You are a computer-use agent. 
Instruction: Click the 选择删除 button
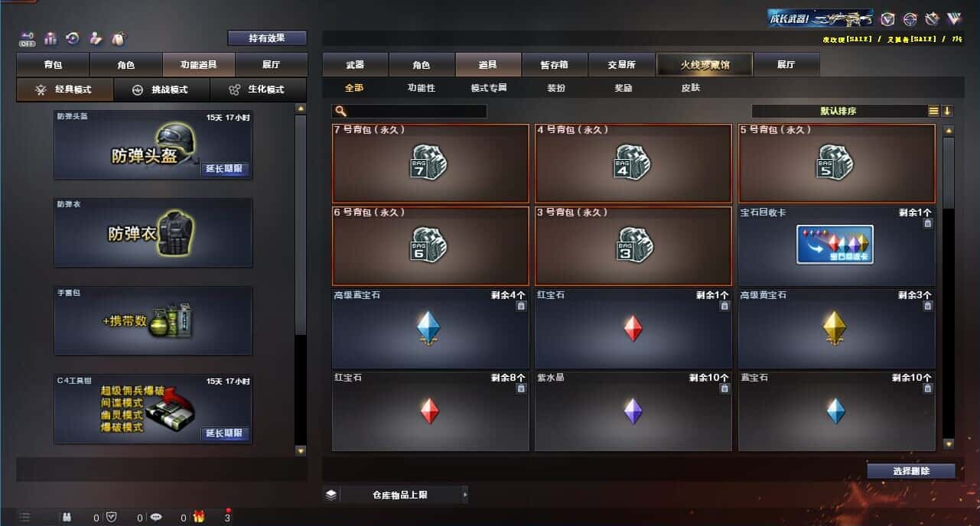[911, 471]
